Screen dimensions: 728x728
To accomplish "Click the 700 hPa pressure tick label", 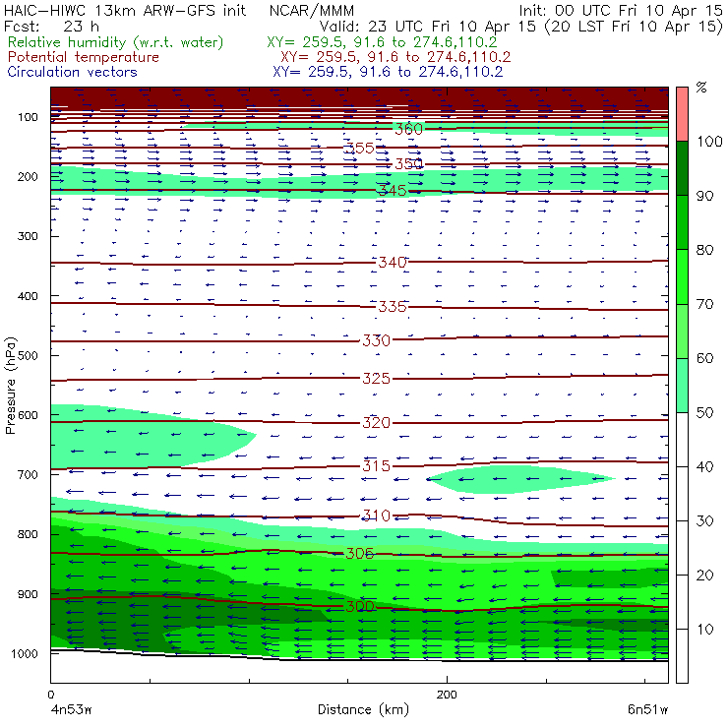I will (x=28, y=475).
